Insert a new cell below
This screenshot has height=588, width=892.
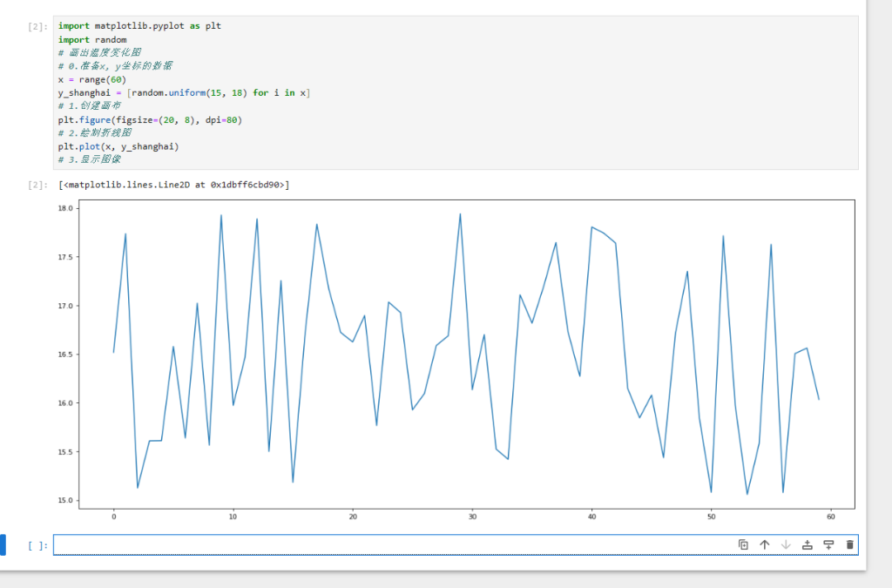click(828, 544)
